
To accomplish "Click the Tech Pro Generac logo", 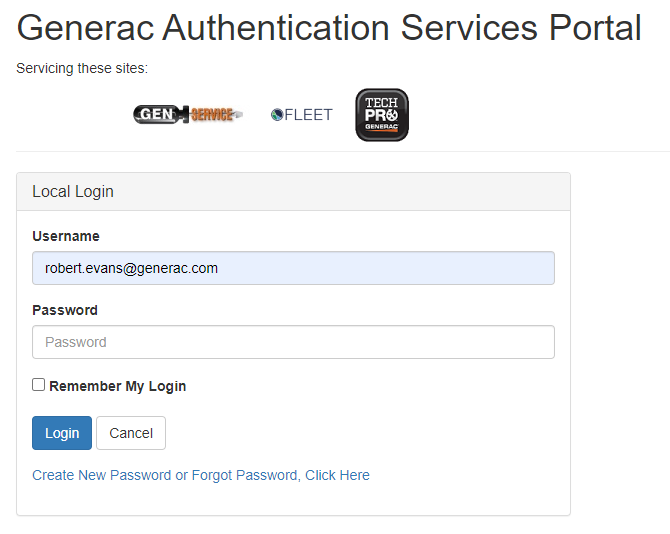I will 382,115.
